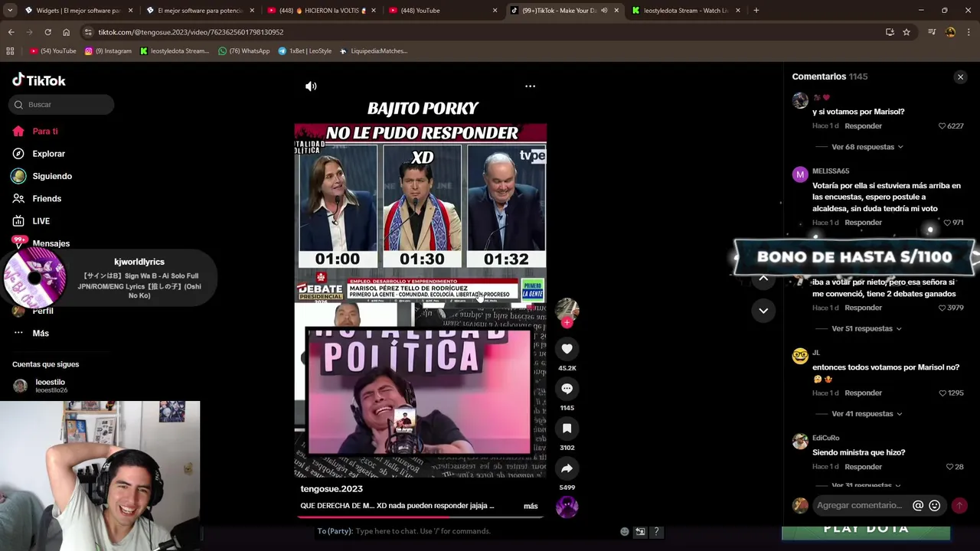Like EdiCuRo's comment with 28 likes

pyautogui.click(x=949, y=467)
